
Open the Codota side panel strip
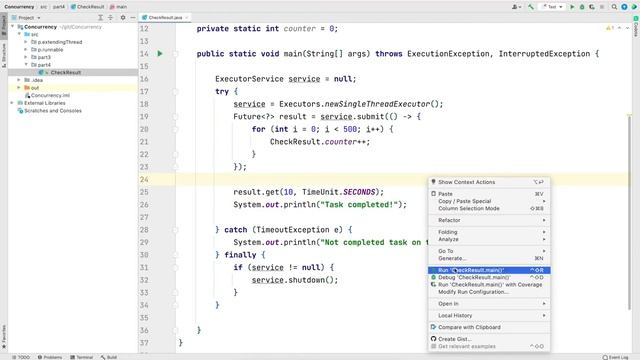pyautogui.click(x=636, y=27)
